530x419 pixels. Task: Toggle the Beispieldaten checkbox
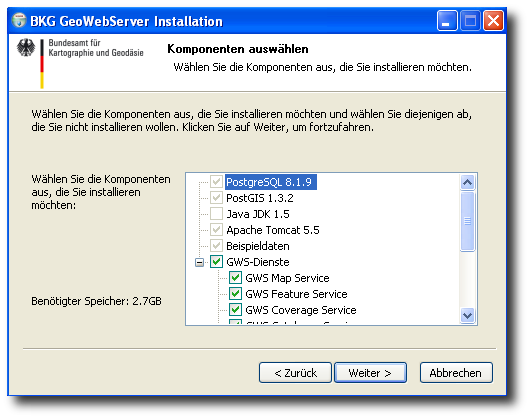[216, 246]
